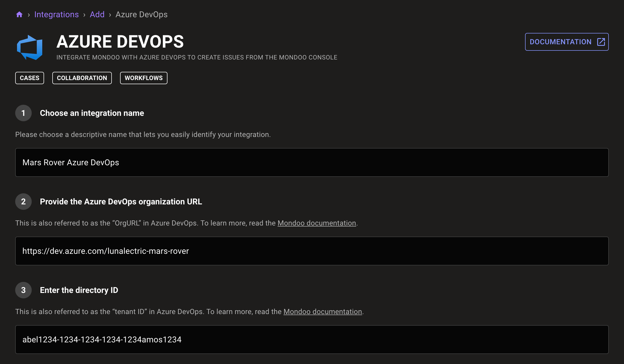This screenshot has height=364, width=624.
Task: Toggle the CASES category filter
Action: click(29, 78)
